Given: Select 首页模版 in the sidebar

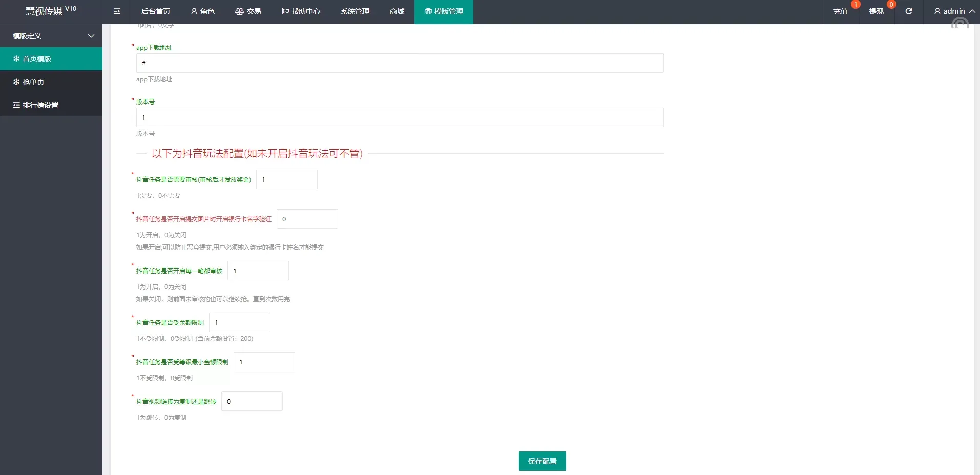Looking at the screenshot, I should 38,58.
